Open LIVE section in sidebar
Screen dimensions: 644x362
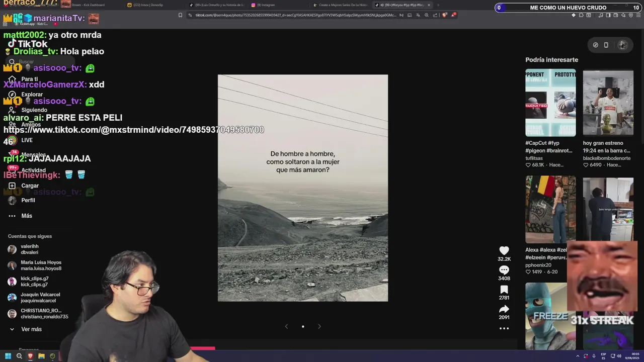pyautogui.click(x=20, y=140)
